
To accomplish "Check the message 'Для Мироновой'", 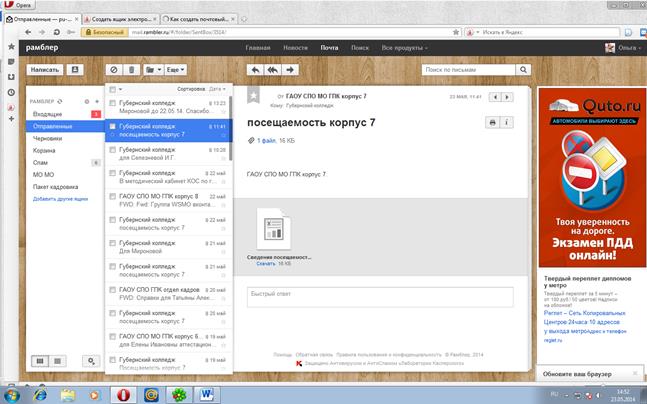I will coord(112,243).
